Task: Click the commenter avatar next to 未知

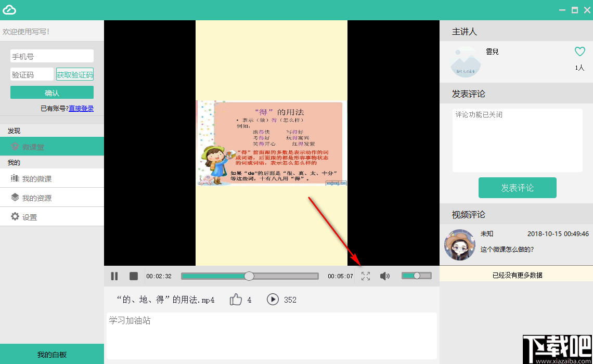Action: click(460, 244)
